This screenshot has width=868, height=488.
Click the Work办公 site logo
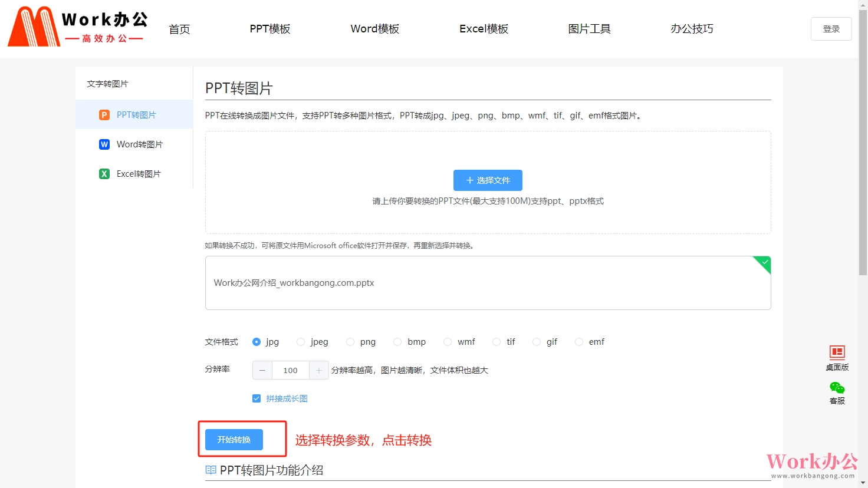point(78,27)
